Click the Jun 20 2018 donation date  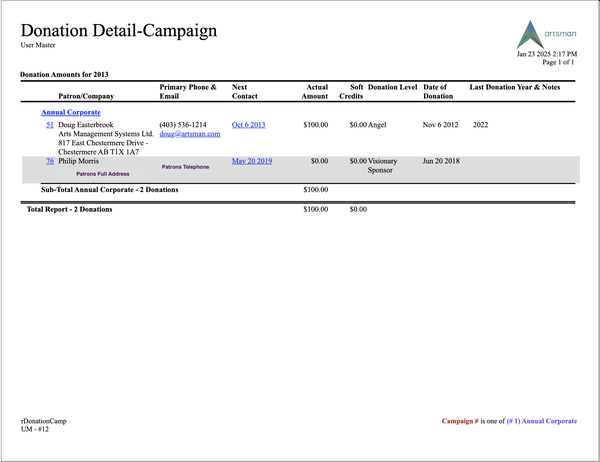441,161
